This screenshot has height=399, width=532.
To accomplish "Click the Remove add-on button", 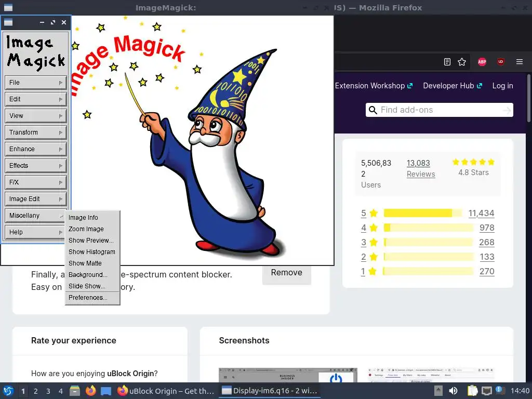I will coord(286,274).
